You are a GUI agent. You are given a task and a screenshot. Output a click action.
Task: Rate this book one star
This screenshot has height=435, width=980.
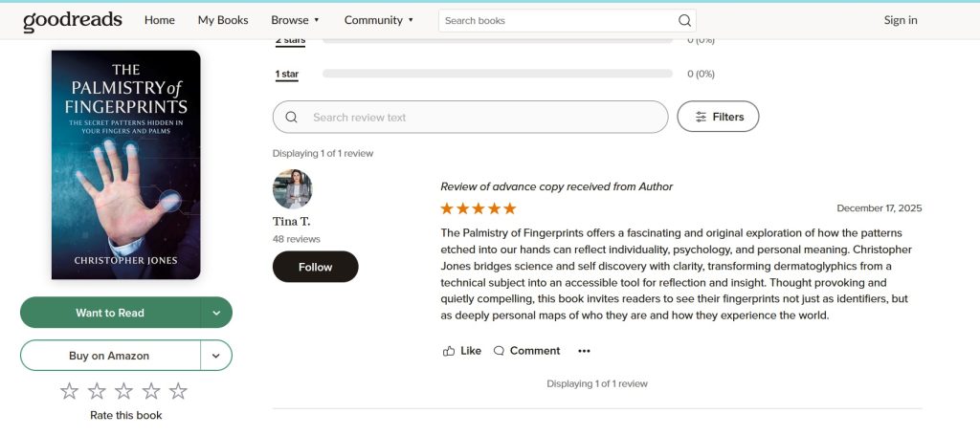69,391
